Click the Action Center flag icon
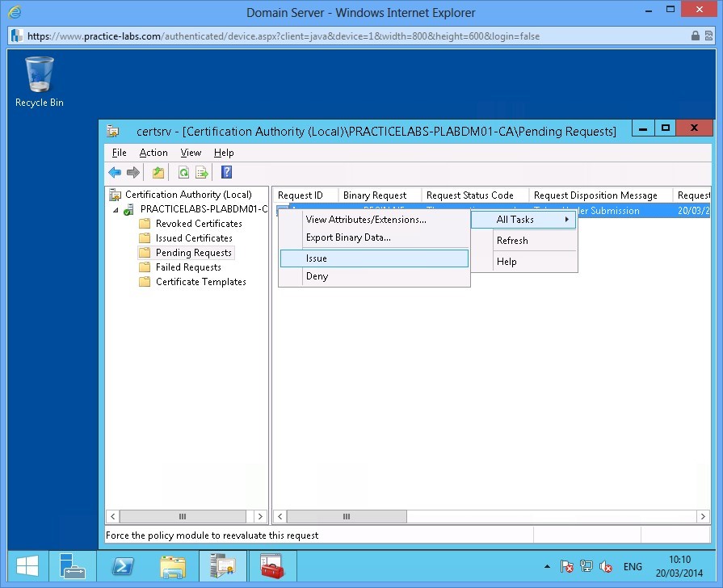Image resolution: width=723 pixels, height=588 pixels. pyautogui.click(x=567, y=567)
